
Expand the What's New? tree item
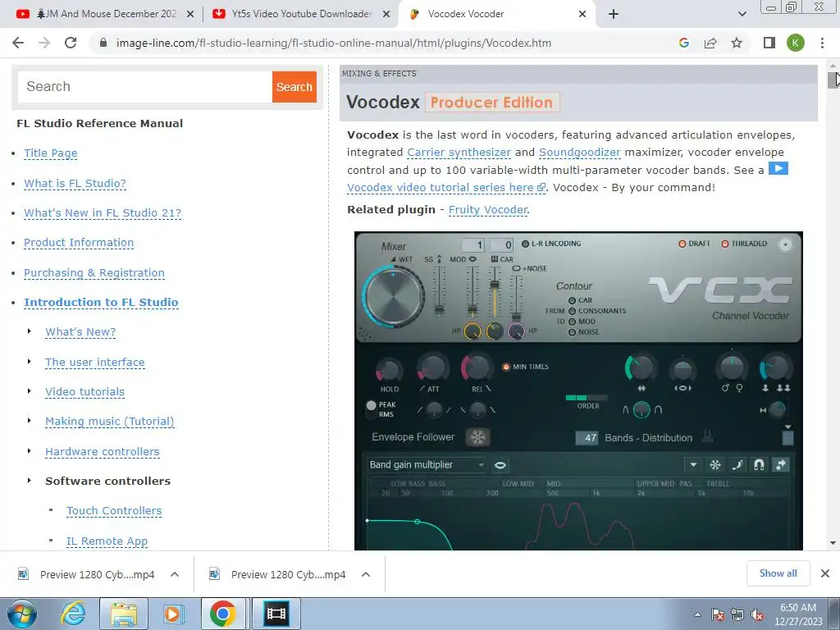pos(30,331)
